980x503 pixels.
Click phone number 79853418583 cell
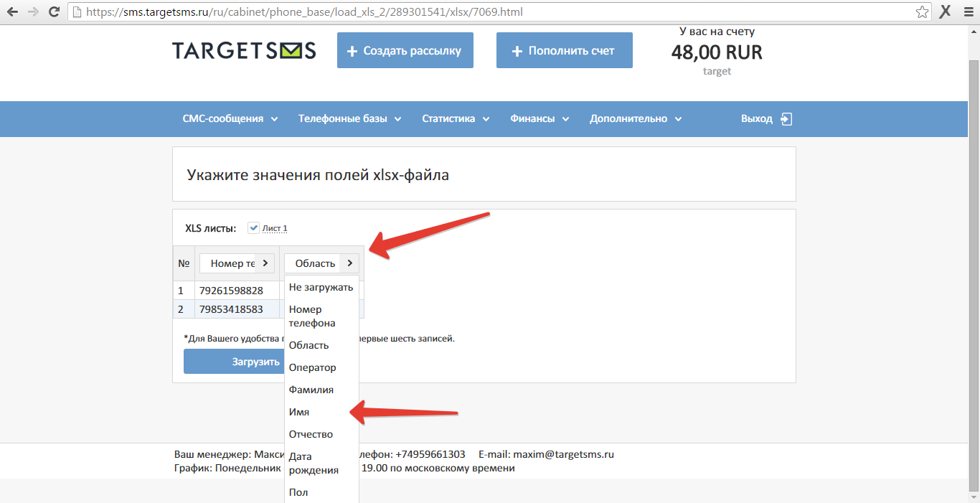(237, 309)
